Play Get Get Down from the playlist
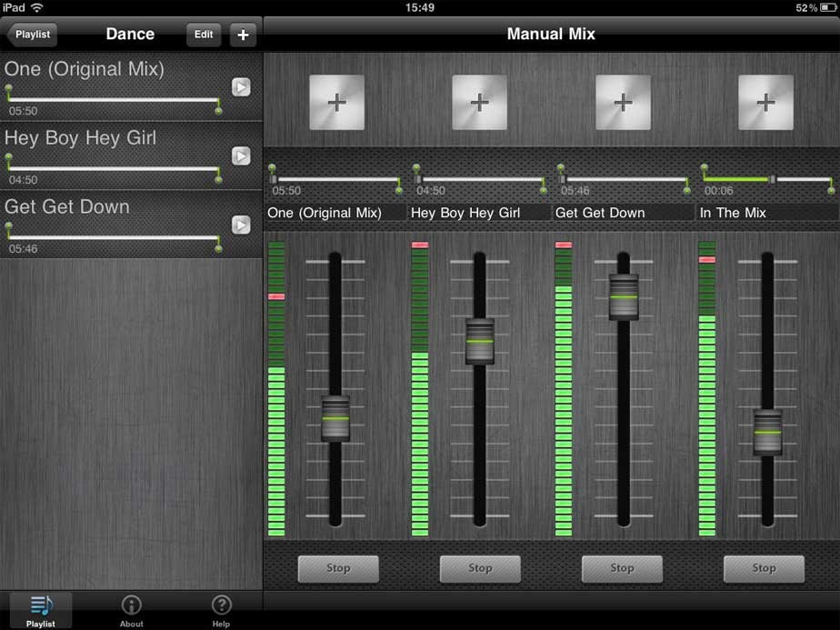Image resolution: width=840 pixels, height=630 pixels. coord(240,225)
